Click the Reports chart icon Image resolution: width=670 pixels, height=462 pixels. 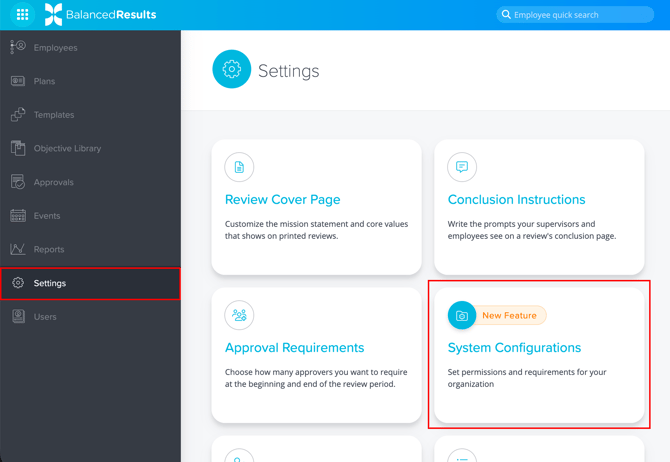point(18,249)
